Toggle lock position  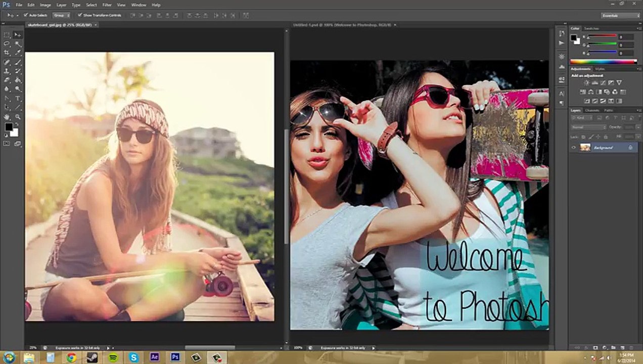(x=598, y=137)
